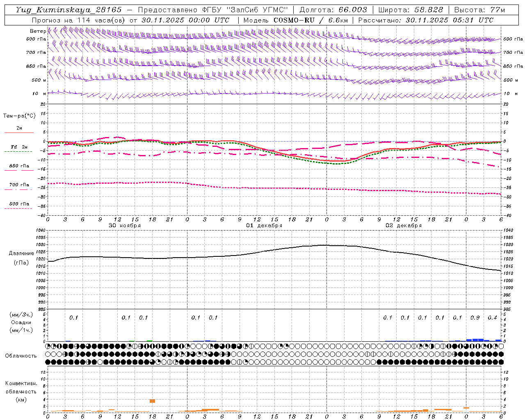The image size is (525, 420).
Task: Click the Ветер wind panel label
Action: 38,31
